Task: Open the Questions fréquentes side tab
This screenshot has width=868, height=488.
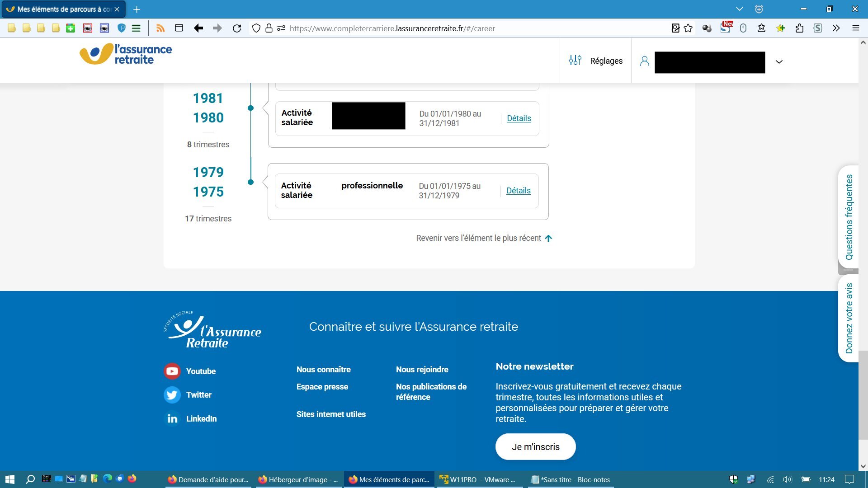Action: pyautogui.click(x=849, y=217)
